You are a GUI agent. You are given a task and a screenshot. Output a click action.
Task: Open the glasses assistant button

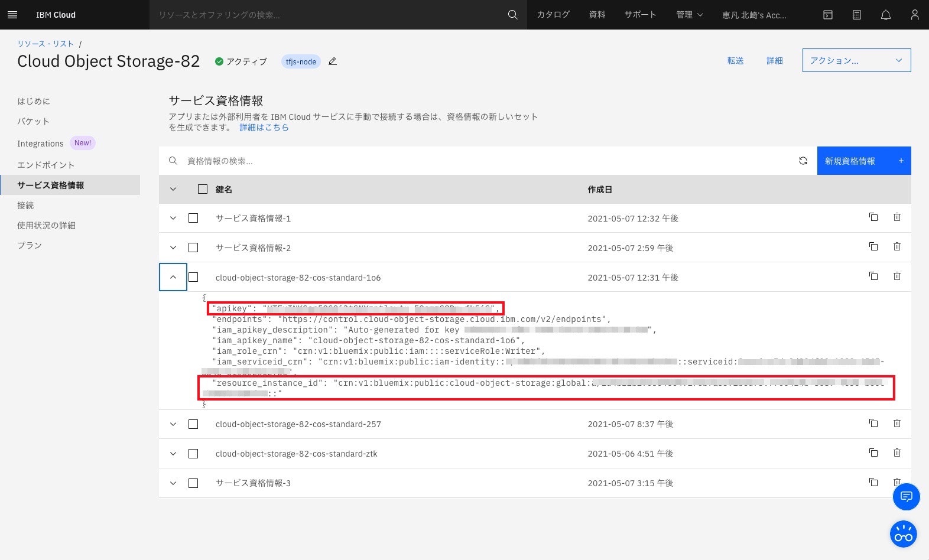pos(904,534)
